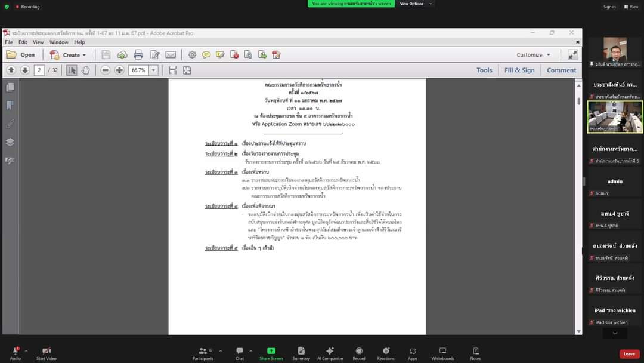Go to next page with down arrow
The image size is (644, 363).
pos(25,70)
